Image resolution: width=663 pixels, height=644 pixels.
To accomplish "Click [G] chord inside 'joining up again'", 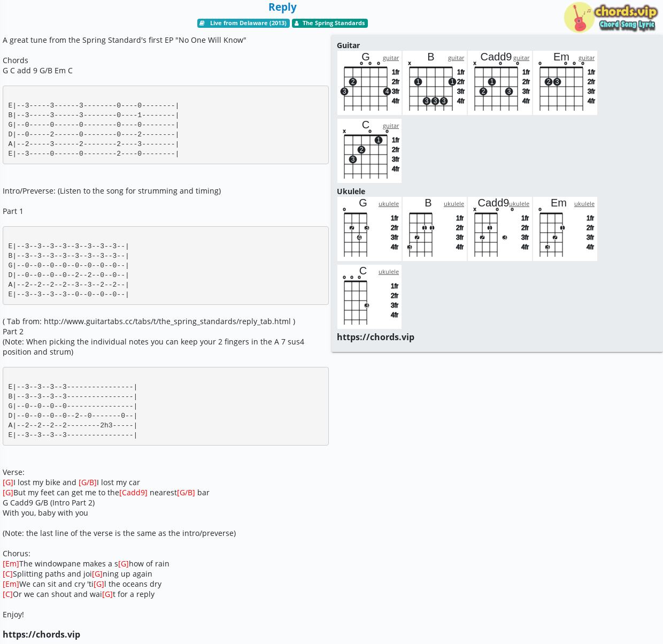I will (97, 574).
